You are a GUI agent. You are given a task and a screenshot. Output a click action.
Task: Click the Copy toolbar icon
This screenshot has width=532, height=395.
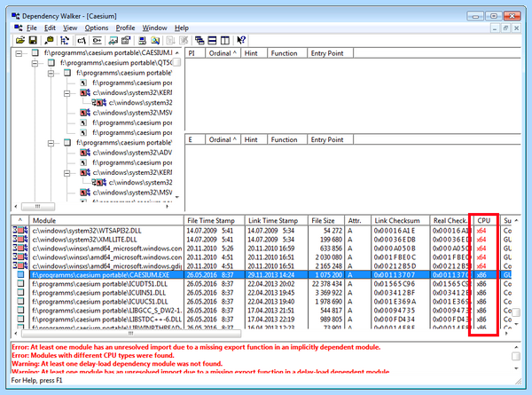point(49,41)
